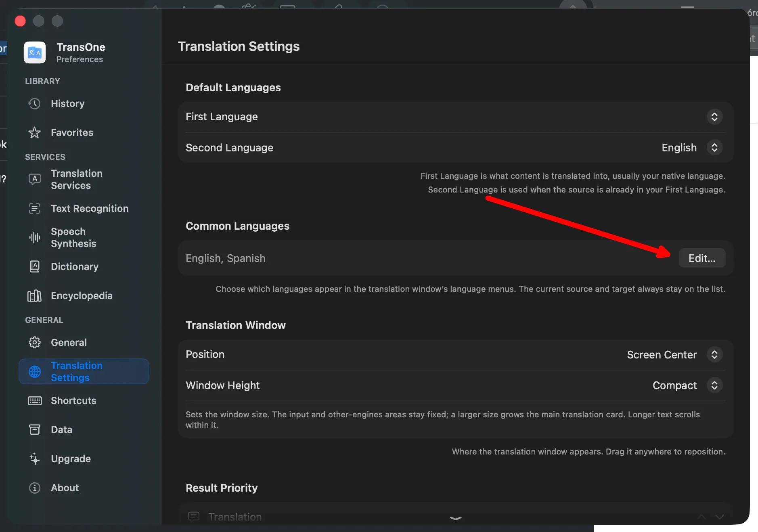Open the Favorites section

84,133
